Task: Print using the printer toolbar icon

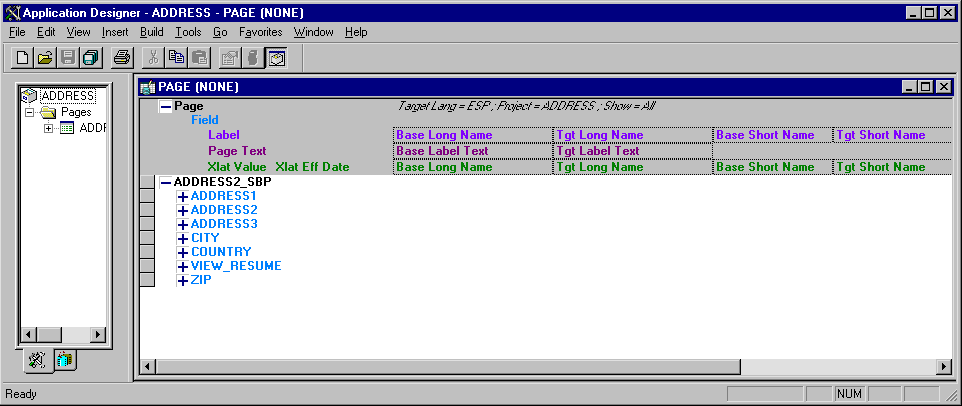Action: [122, 58]
